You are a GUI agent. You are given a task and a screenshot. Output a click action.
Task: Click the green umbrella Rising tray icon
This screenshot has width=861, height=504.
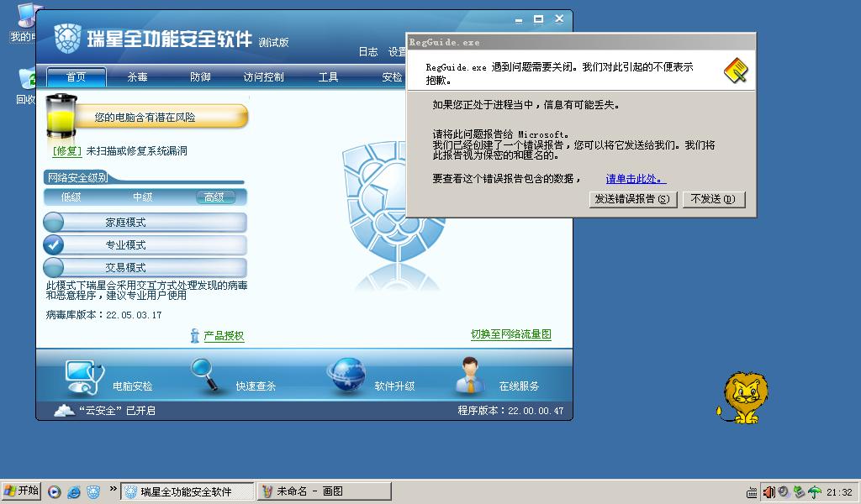pyautogui.click(x=814, y=492)
